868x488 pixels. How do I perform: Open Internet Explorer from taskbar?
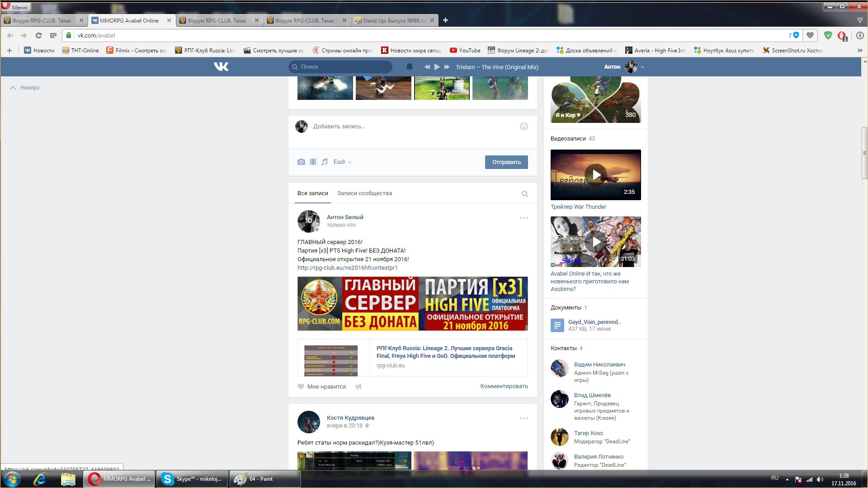[x=40, y=479]
